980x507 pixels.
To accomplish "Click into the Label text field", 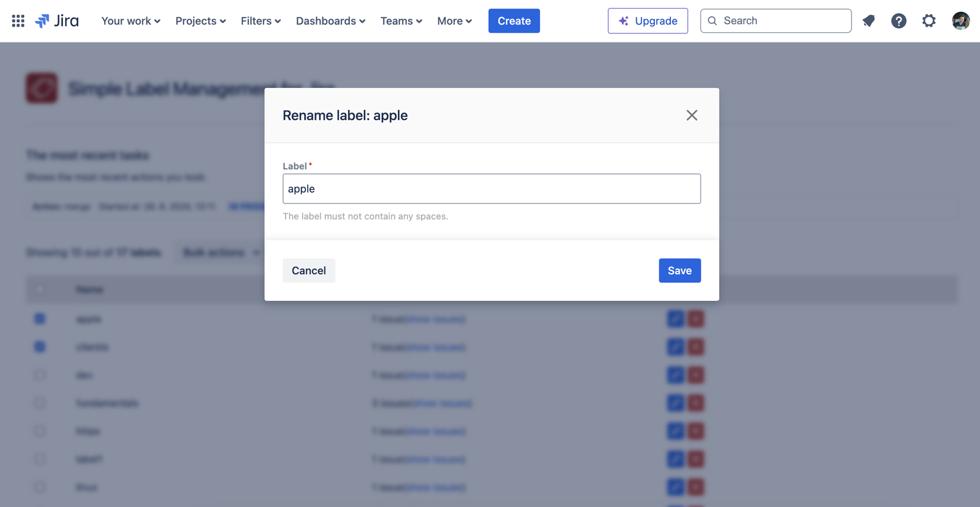I will (x=491, y=189).
